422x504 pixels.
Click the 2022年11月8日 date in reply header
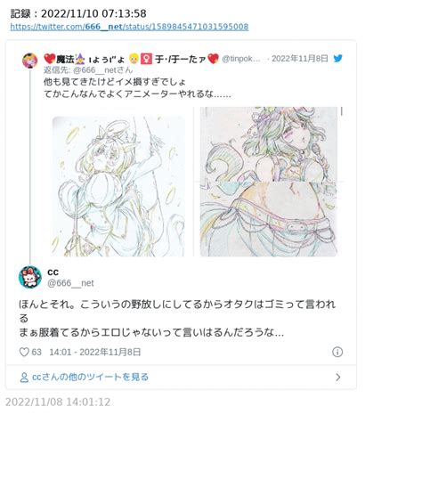click(300, 59)
